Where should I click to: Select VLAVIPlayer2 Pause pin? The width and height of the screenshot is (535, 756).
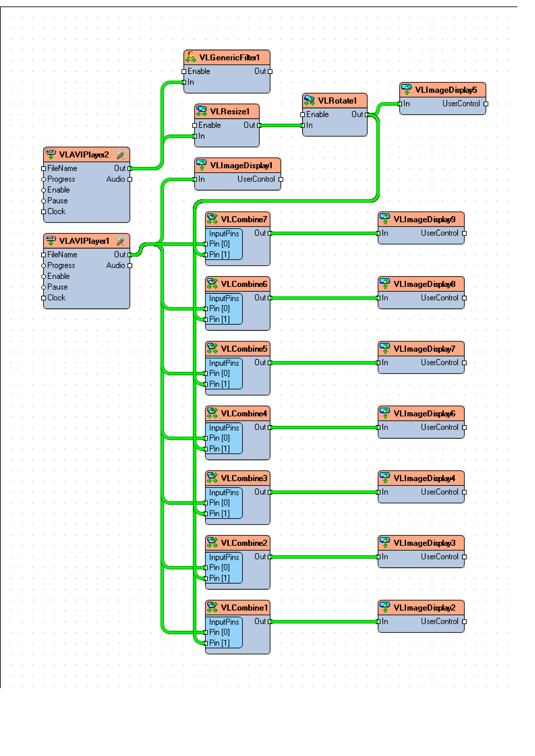[x=43, y=201]
